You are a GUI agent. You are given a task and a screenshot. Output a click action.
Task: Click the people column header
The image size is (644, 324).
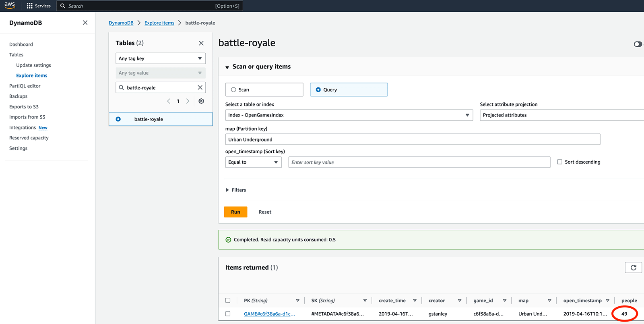coord(629,301)
